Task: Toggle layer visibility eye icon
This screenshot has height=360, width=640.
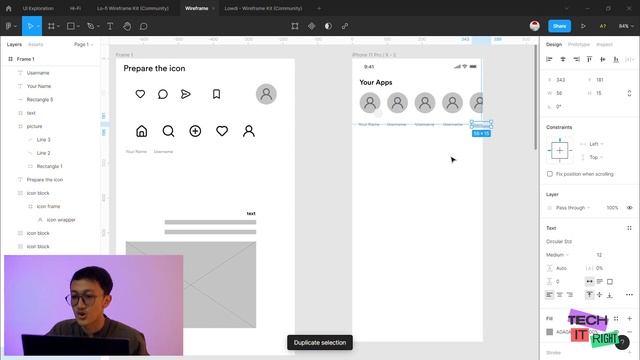Action: pos(629,208)
